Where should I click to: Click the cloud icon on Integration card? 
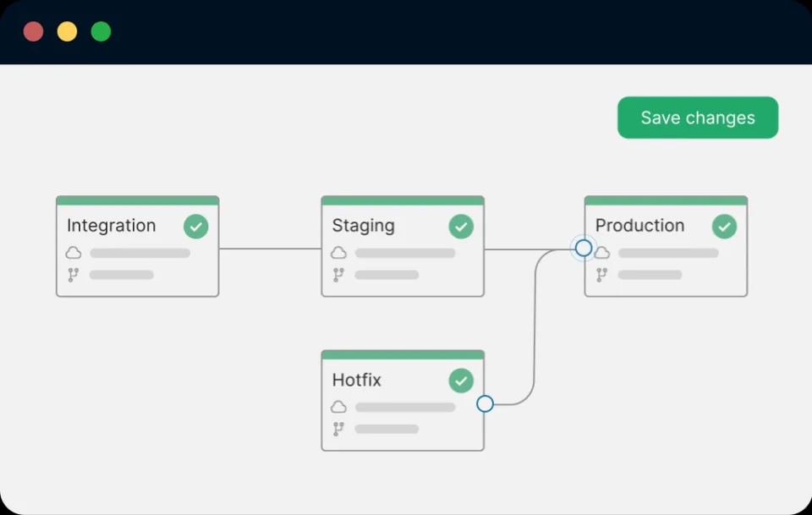click(74, 252)
